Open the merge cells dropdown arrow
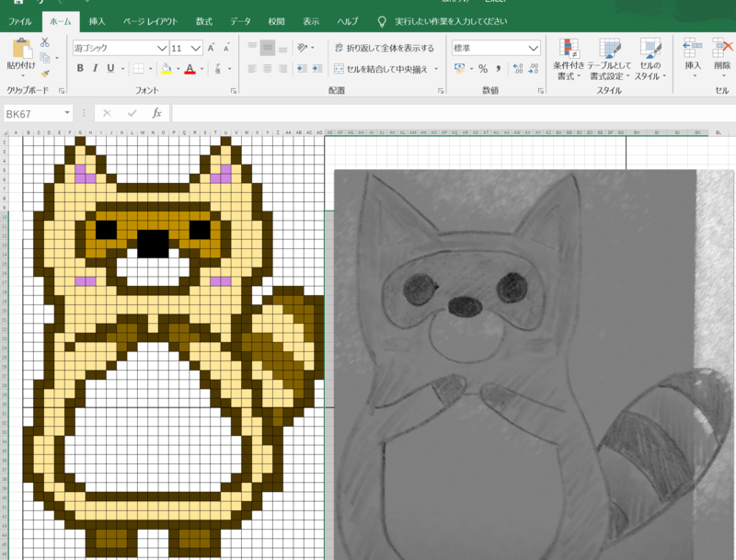The height and width of the screenshot is (560, 736). point(436,69)
